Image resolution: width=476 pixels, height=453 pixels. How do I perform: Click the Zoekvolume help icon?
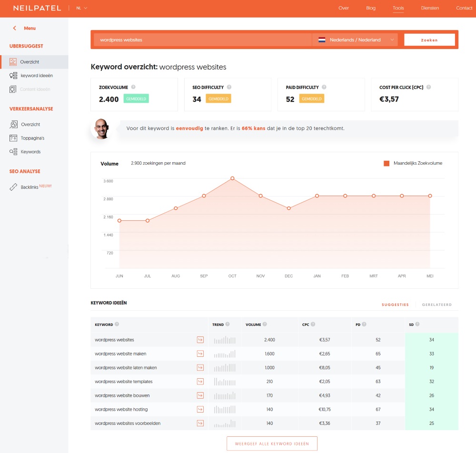click(x=133, y=87)
